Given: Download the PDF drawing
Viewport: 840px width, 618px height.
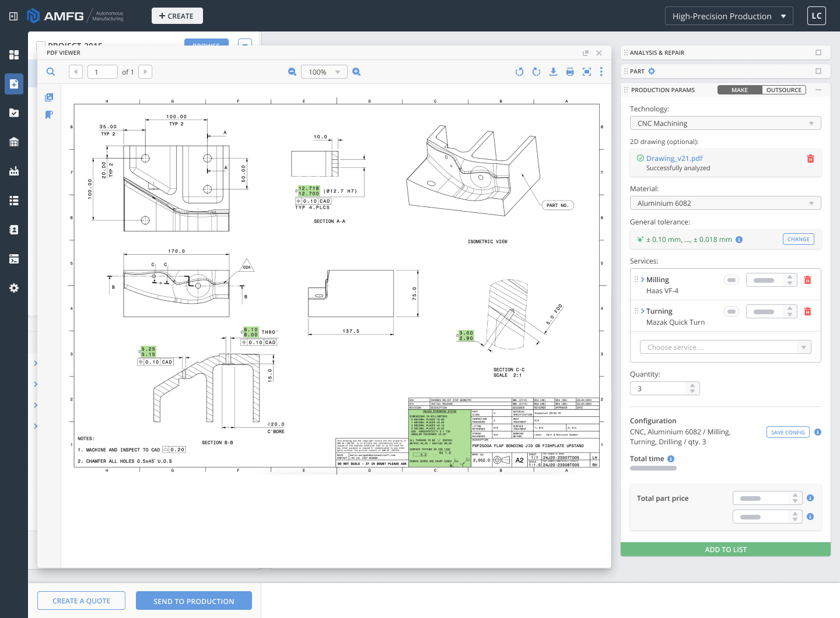Looking at the screenshot, I should 553,72.
